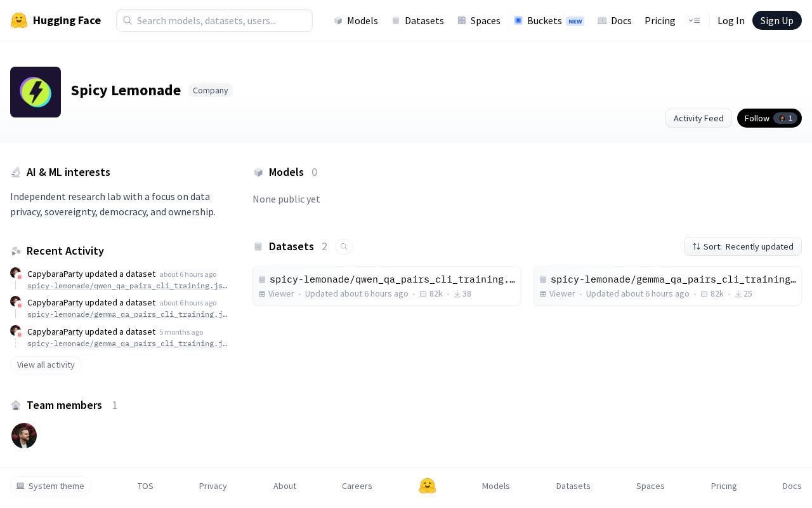Open Spaces in the top navigation

[479, 20]
